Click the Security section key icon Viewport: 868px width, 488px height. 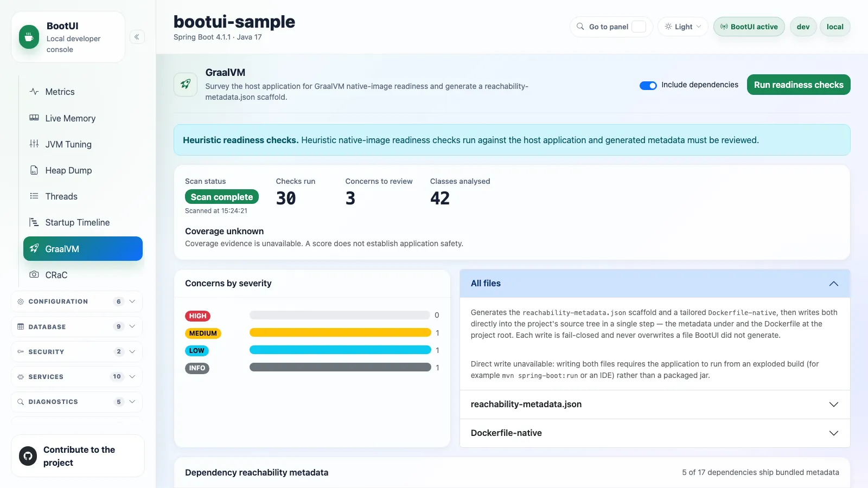(21, 351)
